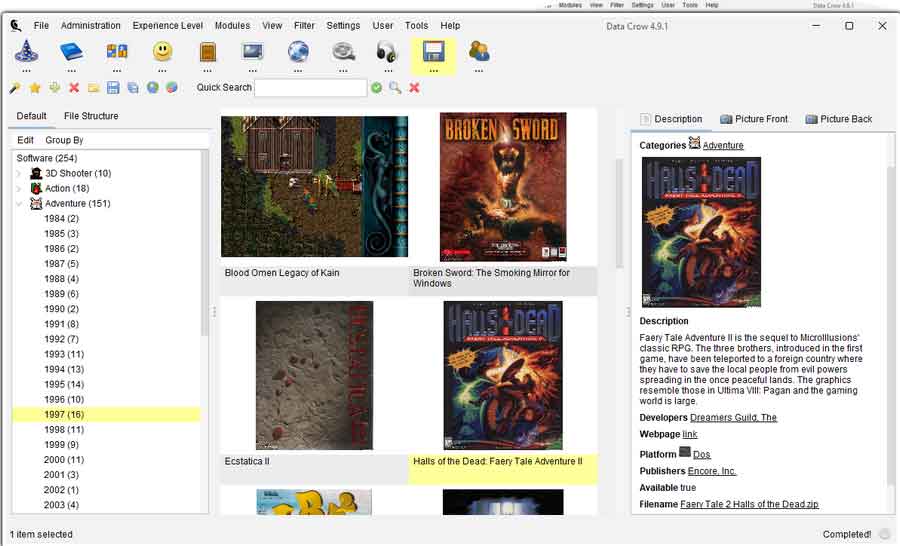Open the Settings menu
The image size is (900, 546).
[343, 26]
